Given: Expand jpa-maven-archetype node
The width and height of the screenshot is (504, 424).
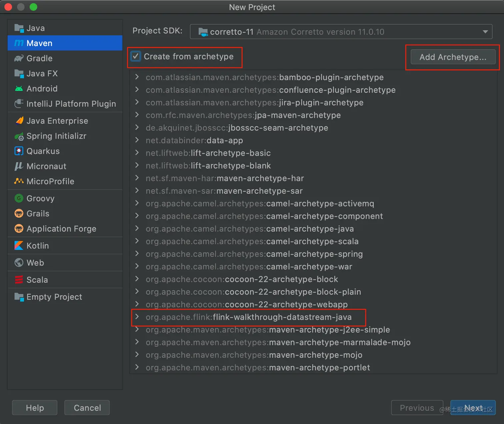Looking at the screenshot, I should pos(137,115).
